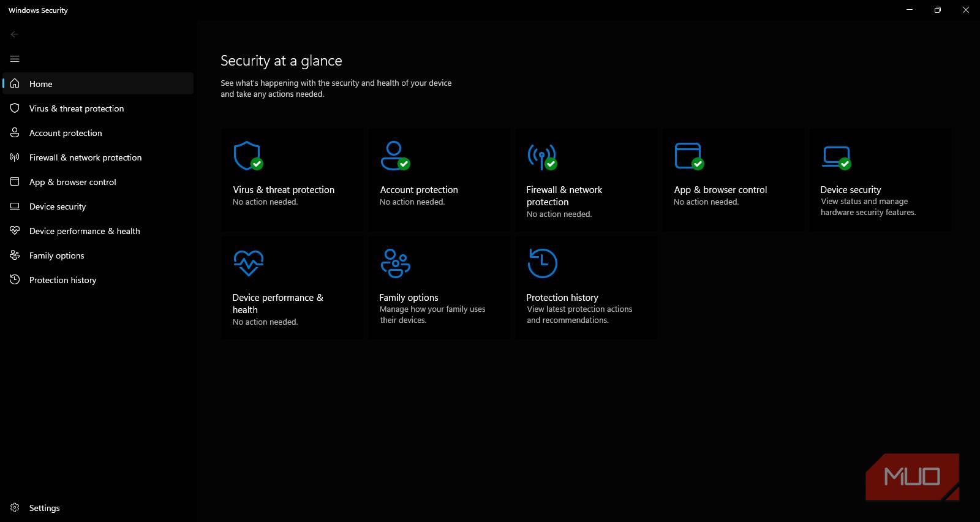This screenshot has width=980, height=522.
Task: Navigate to Device security in sidebar
Action: click(98, 206)
